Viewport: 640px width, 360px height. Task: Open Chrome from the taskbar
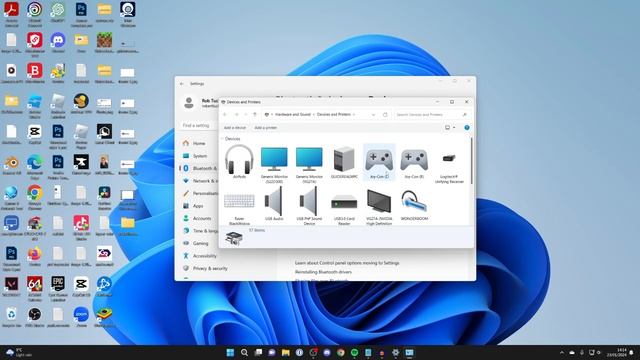340,352
